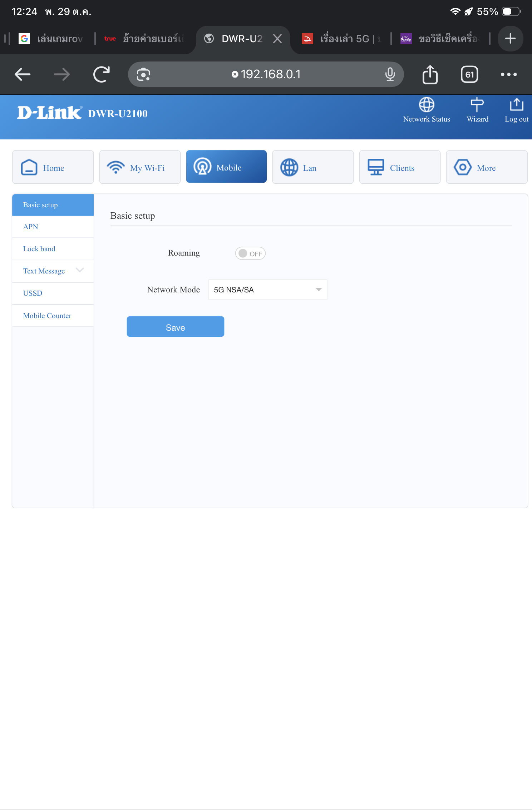
Task: Switch to the true ย้ายค่ายเบอร์ tab
Action: pyautogui.click(x=144, y=39)
